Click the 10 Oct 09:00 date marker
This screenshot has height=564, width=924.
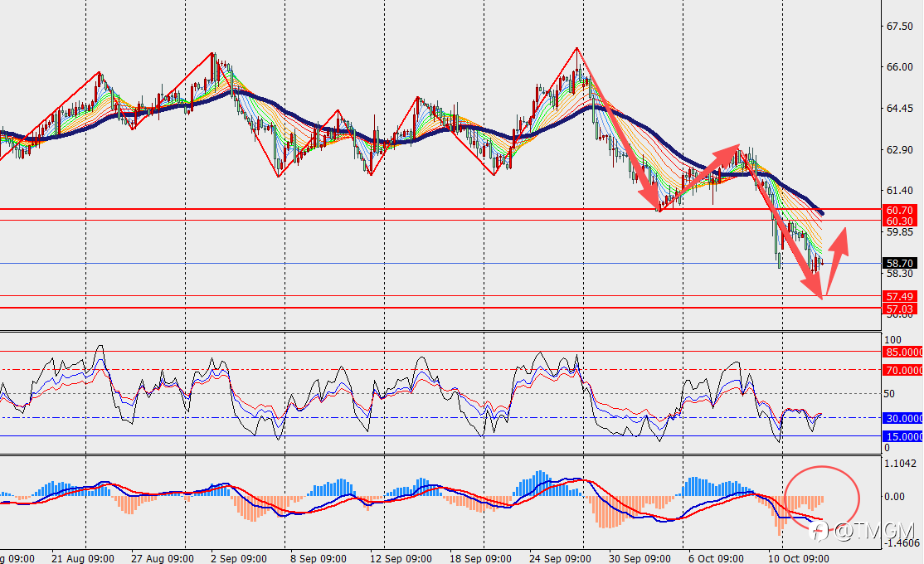click(x=798, y=558)
